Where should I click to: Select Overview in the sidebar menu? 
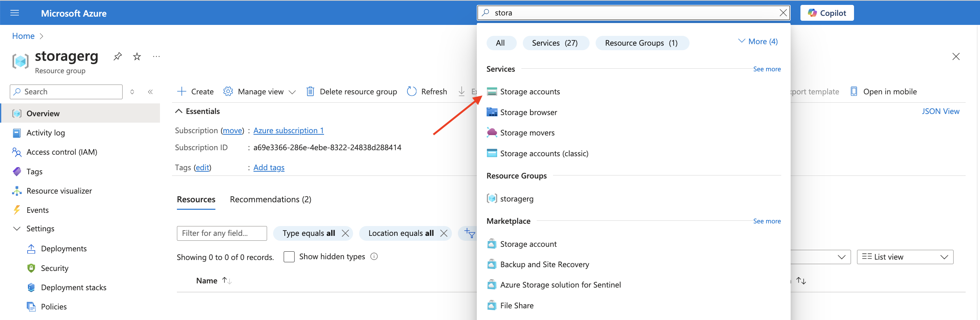pyautogui.click(x=80, y=113)
